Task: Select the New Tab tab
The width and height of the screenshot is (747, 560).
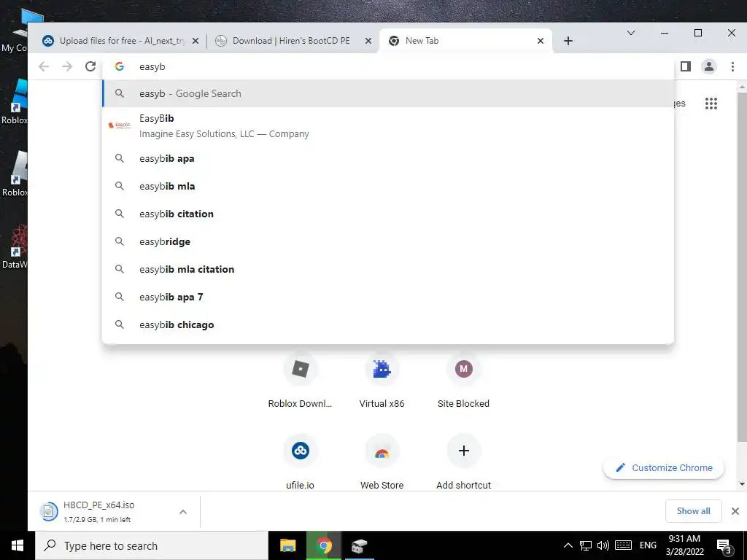Action: point(466,41)
